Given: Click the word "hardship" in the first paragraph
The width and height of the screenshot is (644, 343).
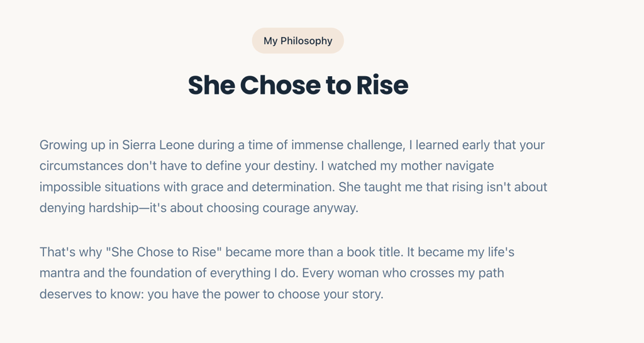Looking at the screenshot, I should (x=111, y=208).
